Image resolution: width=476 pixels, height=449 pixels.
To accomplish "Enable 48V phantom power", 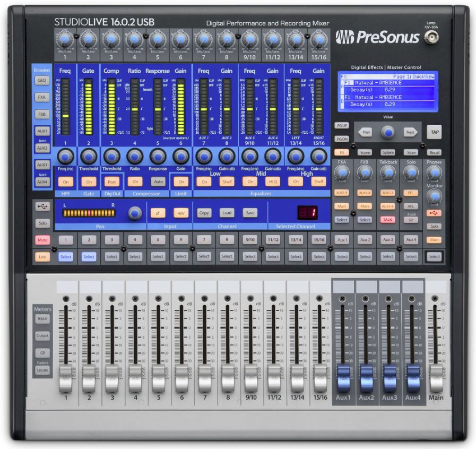I will click(181, 213).
